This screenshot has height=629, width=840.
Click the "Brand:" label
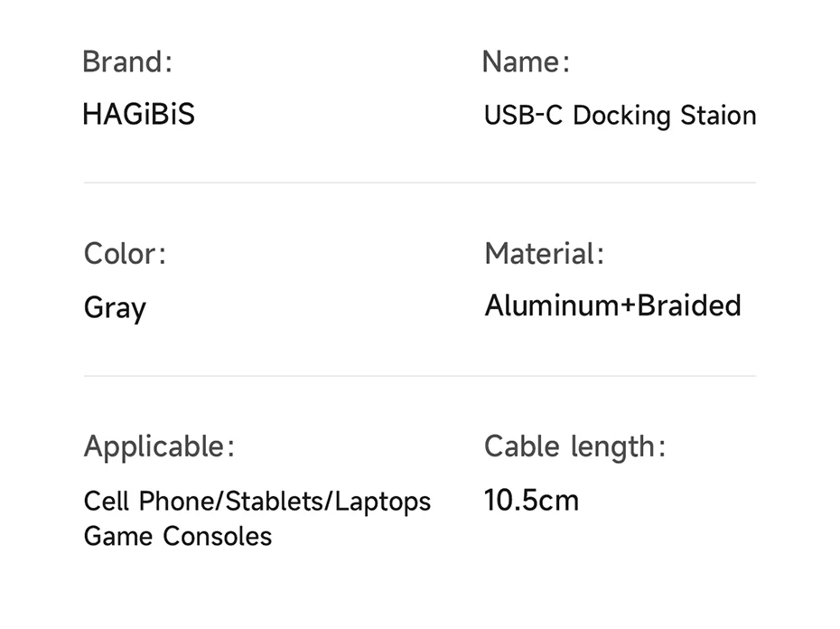[x=126, y=62]
